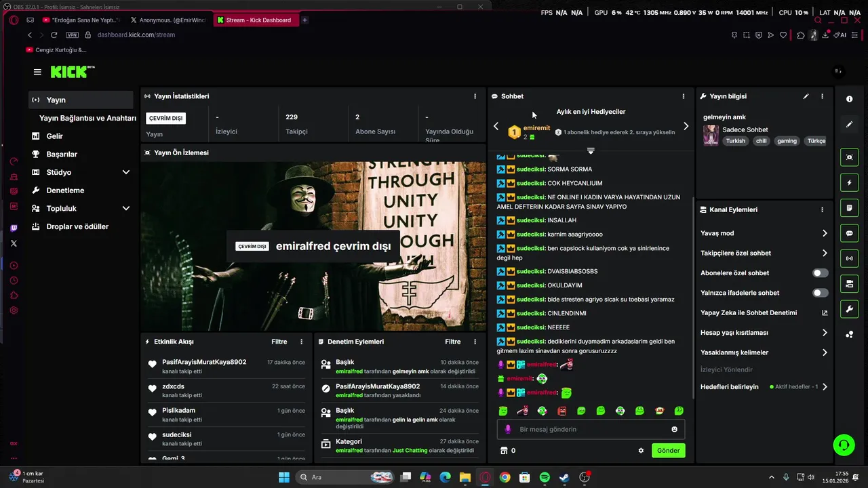This screenshot has width=868, height=488.
Task: Open Yayın Bağlantısı ve Anahtarı
Action: (87, 118)
